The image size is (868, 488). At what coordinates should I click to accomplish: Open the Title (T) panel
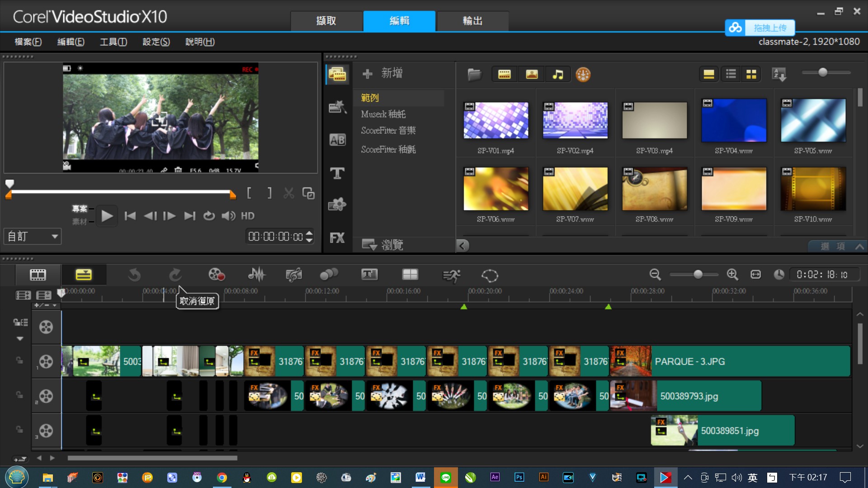337,173
